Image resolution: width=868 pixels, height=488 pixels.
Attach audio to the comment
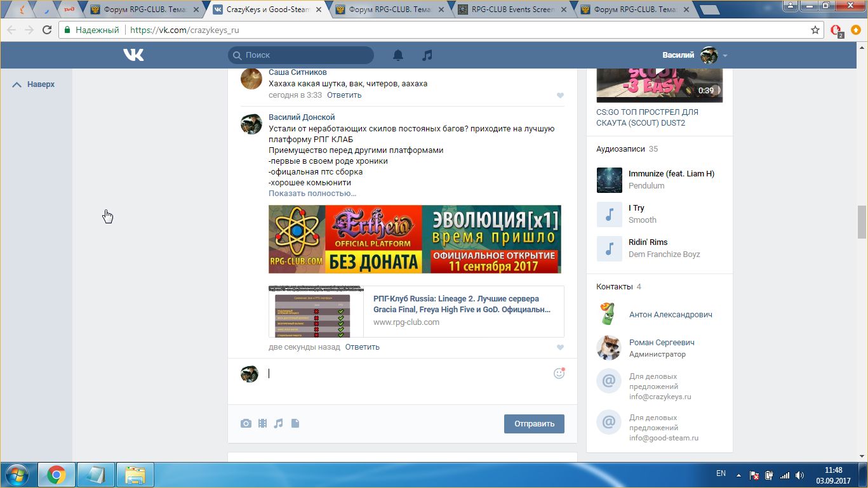coord(278,423)
